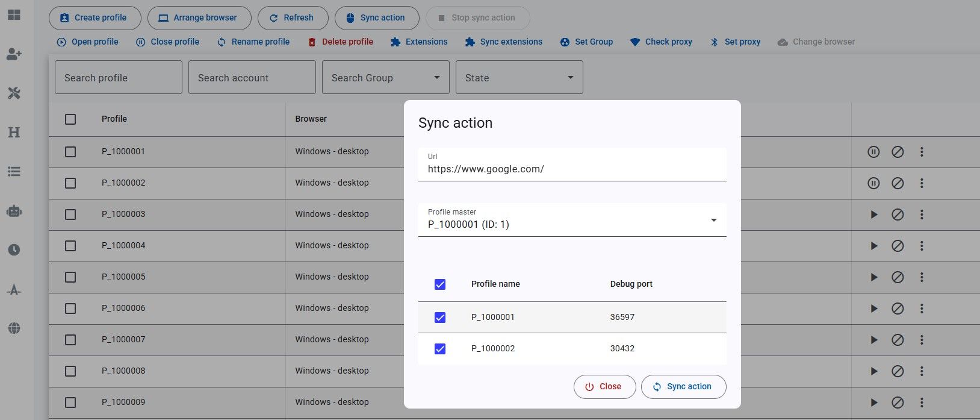Click the block icon for P_1000001
The width and height of the screenshot is (980, 420).
click(x=898, y=152)
